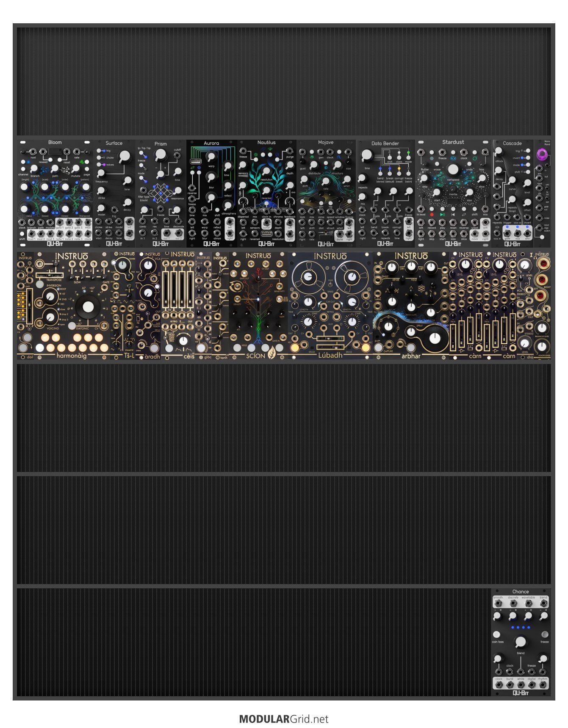Click the reset button on Bloom
The image size is (568, 728).
pyautogui.click(x=61, y=159)
